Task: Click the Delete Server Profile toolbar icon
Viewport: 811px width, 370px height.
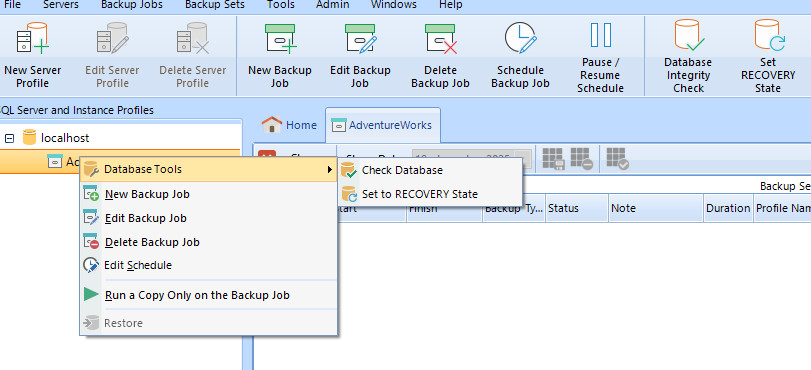Action: pyautogui.click(x=192, y=38)
